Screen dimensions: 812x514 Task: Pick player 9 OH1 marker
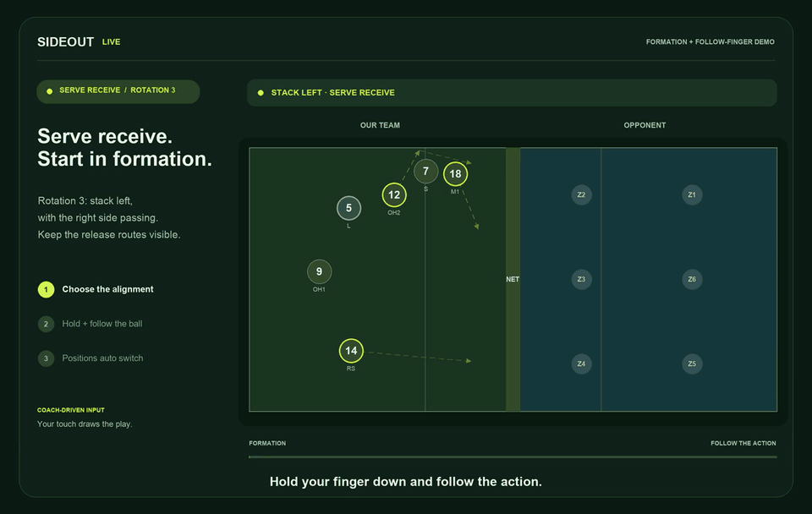point(319,271)
